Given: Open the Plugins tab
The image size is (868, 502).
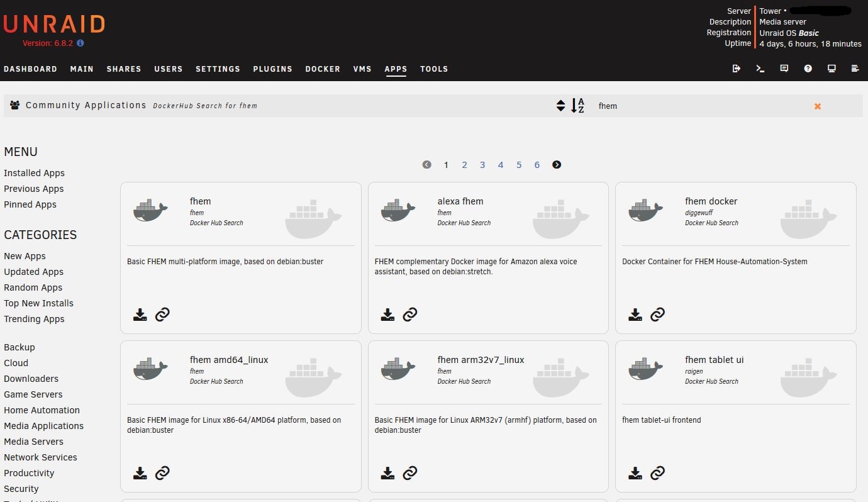Looking at the screenshot, I should click(273, 69).
